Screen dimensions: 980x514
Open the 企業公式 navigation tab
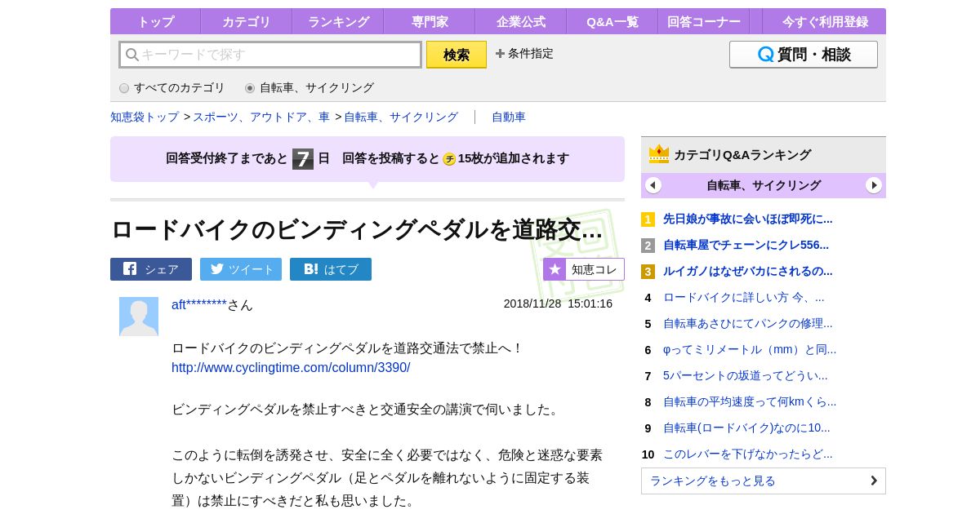521,21
